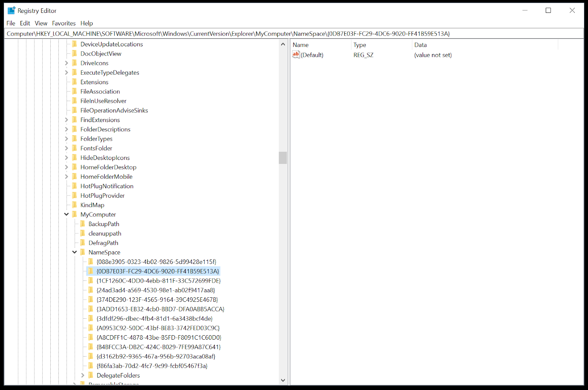The width and height of the screenshot is (588, 390).
Task: Select the {0DB7E03F-FC29-4DC6-9020-FF41B59E513A} key
Action: [158, 271]
